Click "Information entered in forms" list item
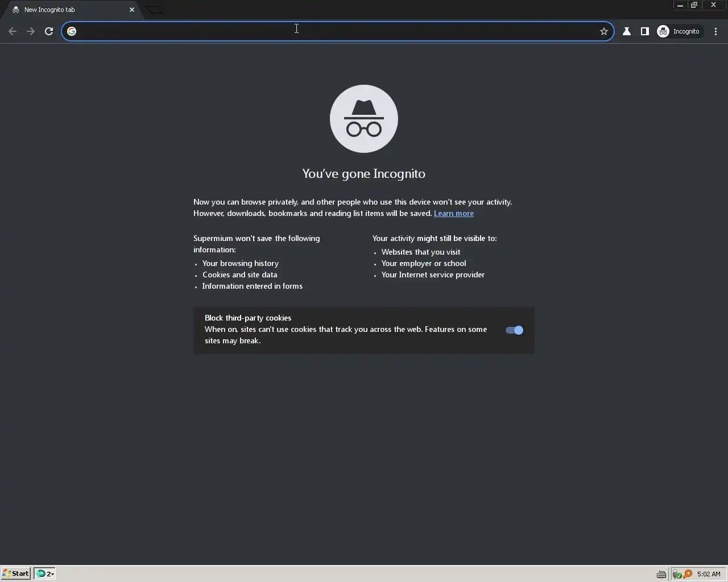 pos(253,286)
